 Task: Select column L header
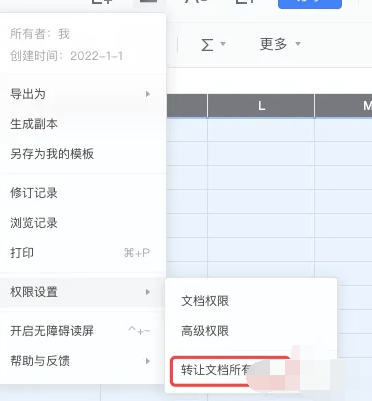tap(261, 106)
